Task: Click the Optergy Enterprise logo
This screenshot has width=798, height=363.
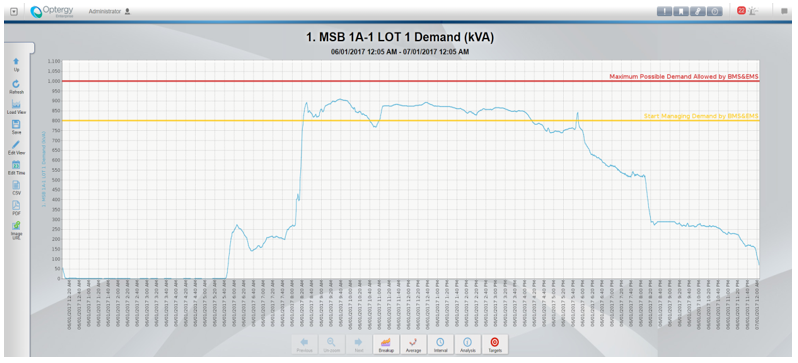Action: 52,11
